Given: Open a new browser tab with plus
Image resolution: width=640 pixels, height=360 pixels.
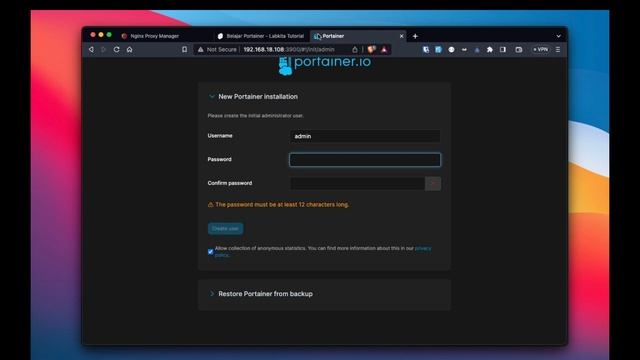Looking at the screenshot, I should click(x=415, y=36).
